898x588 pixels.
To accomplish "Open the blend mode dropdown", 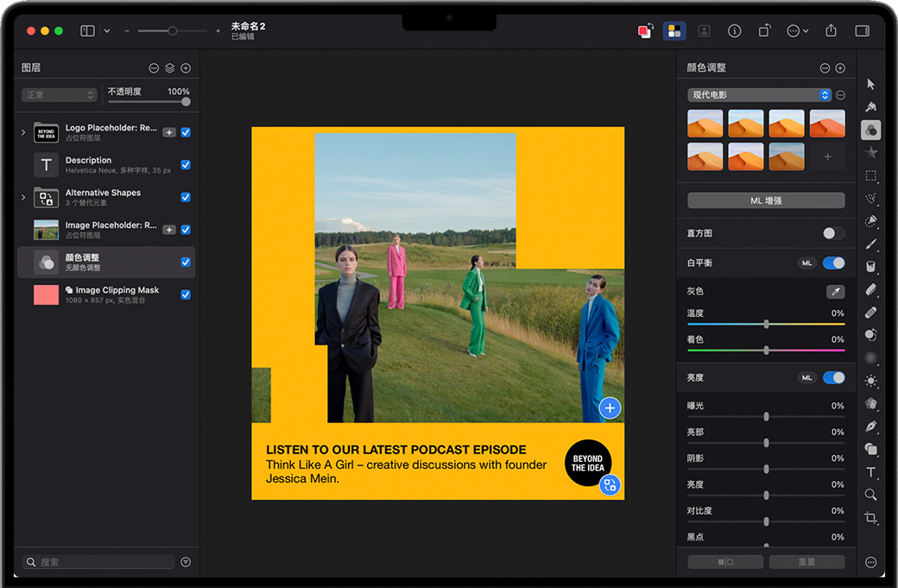I will [60, 95].
